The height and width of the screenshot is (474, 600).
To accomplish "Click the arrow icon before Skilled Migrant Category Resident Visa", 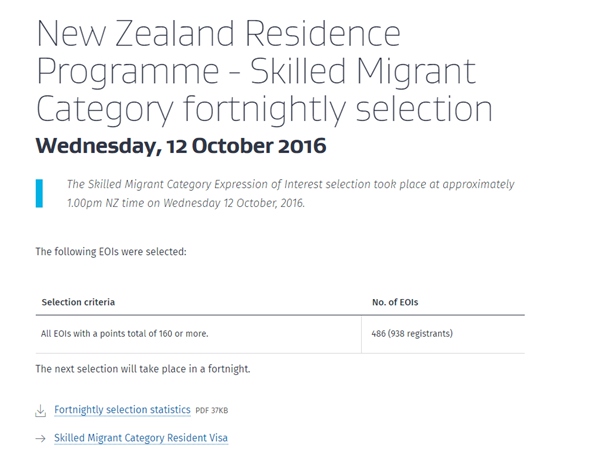I will tap(40, 438).
